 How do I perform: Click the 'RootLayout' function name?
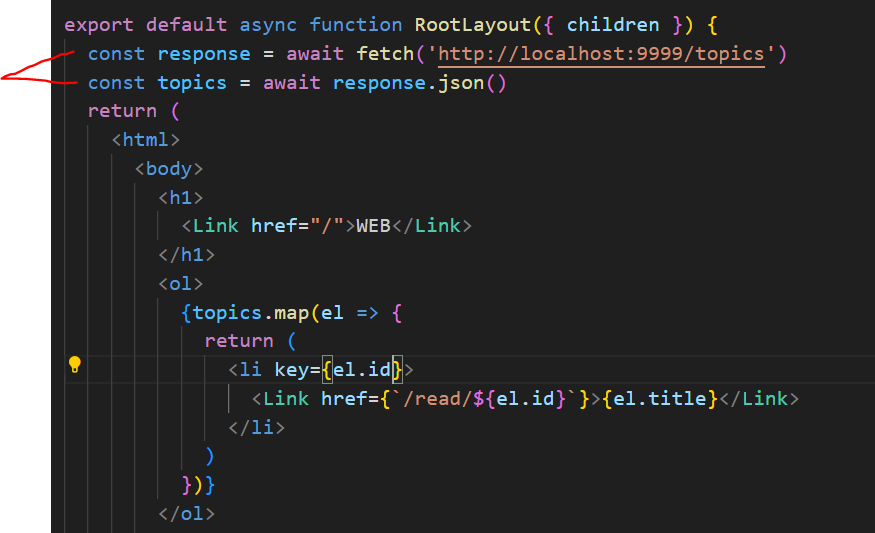point(473,25)
